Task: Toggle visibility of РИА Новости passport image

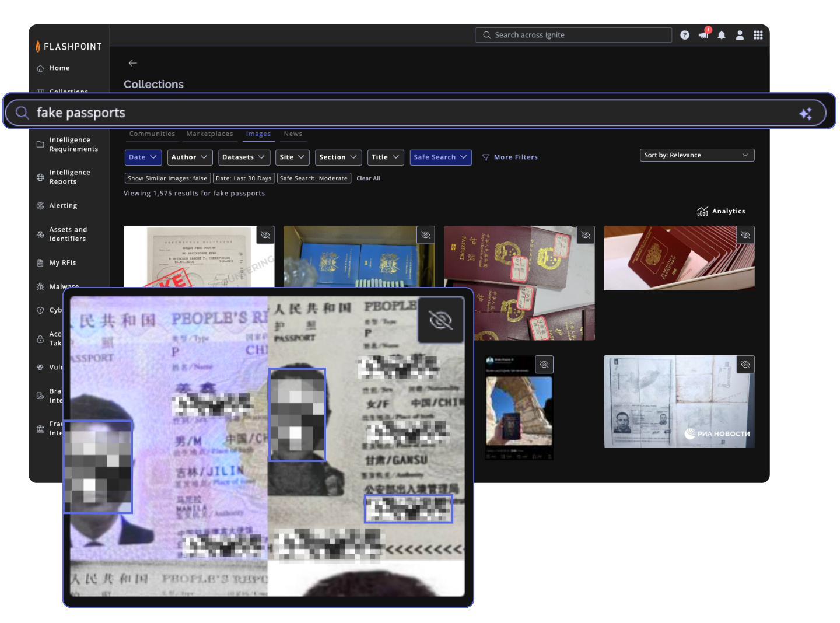Action: point(745,365)
